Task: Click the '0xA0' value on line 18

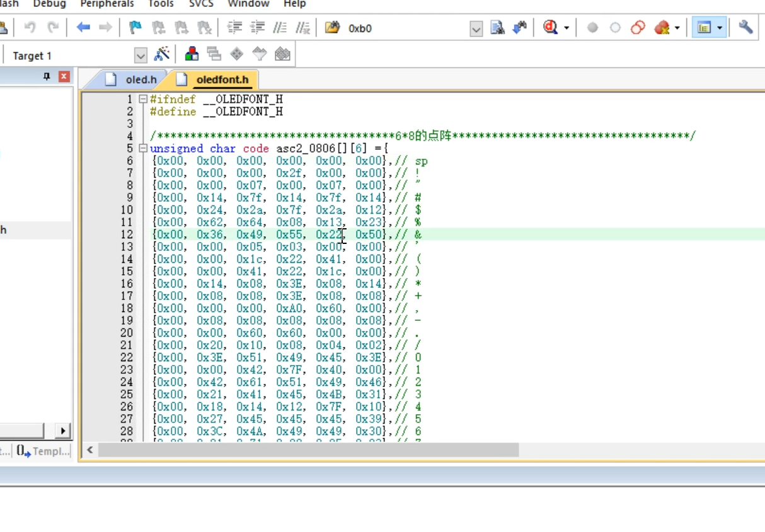Action: [289, 308]
